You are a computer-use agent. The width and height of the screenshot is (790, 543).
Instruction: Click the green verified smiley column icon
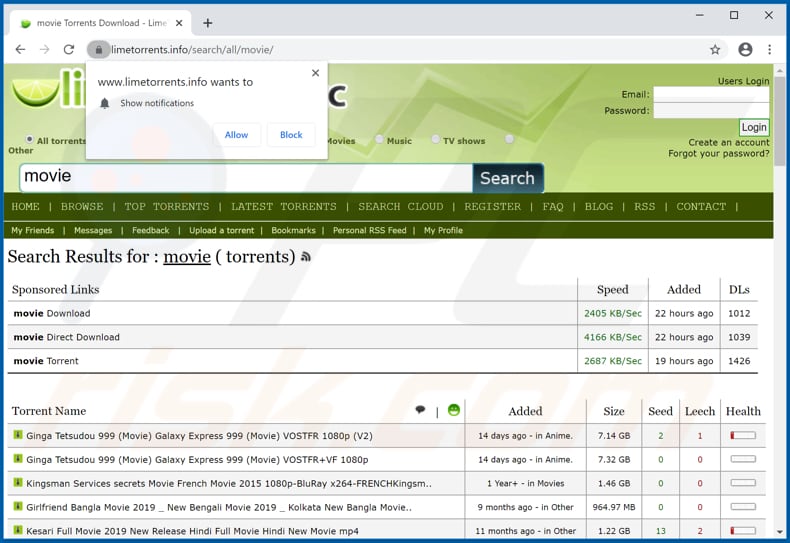454,410
